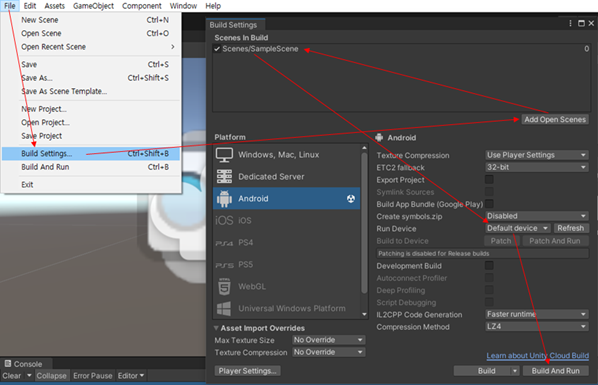Open the Run Device Default device dropdown
The image size is (598, 385).
click(x=518, y=228)
